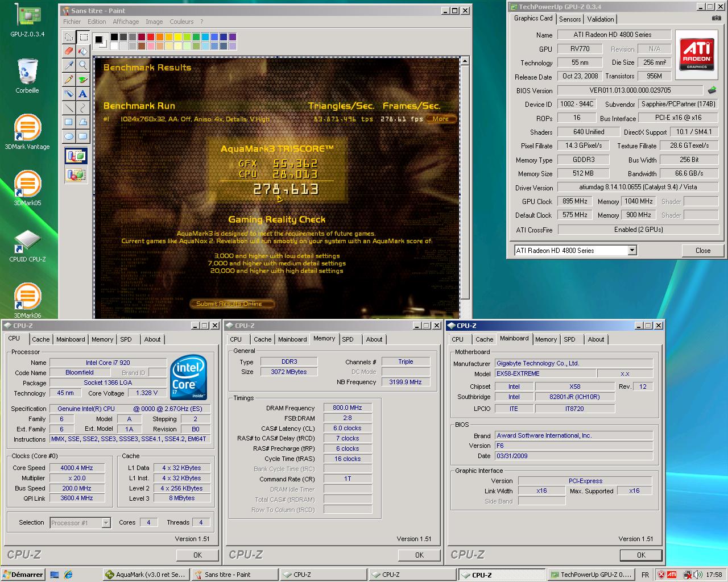Switch to AquaMark taskbar button
The height and width of the screenshot is (582, 728).
click(x=146, y=575)
